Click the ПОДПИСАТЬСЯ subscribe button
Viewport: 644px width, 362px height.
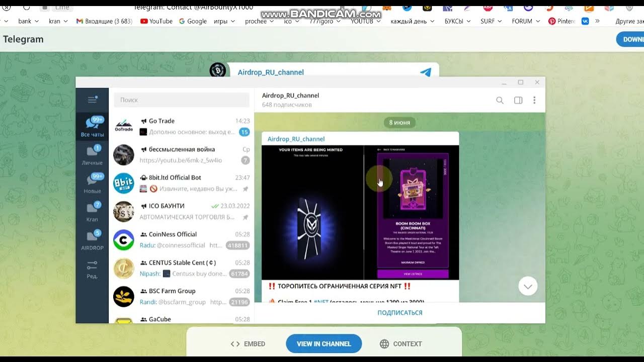400,313
